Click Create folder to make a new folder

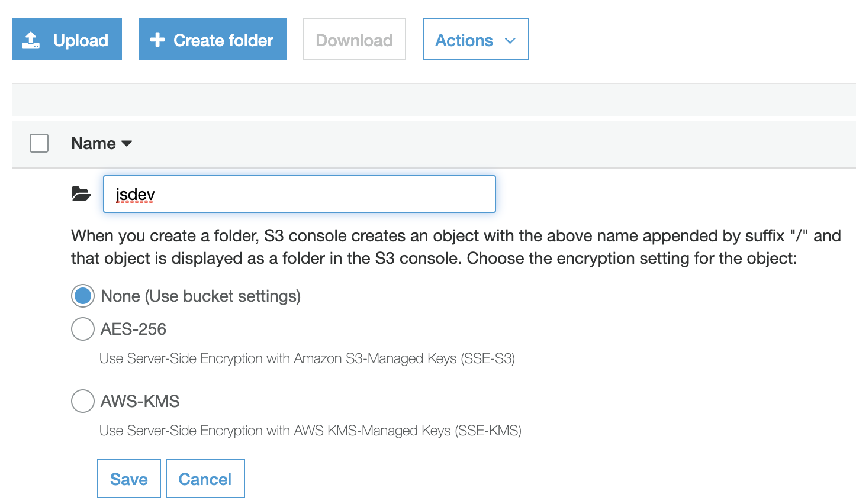coord(212,39)
